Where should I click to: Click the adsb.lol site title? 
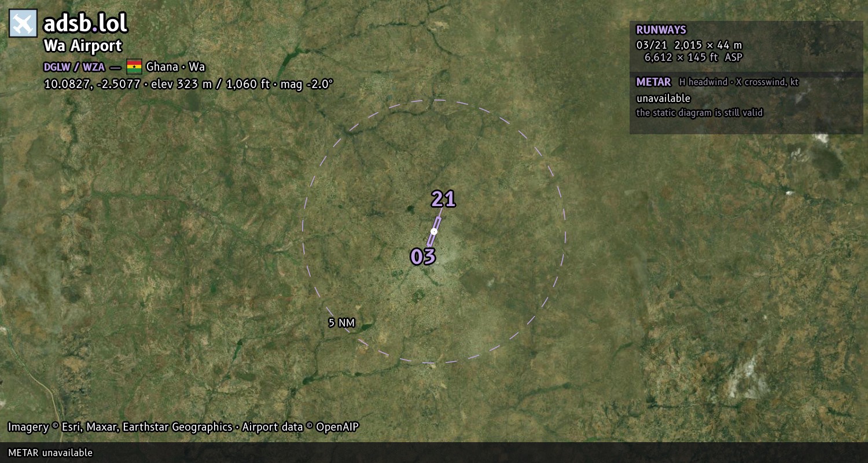[86, 24]
